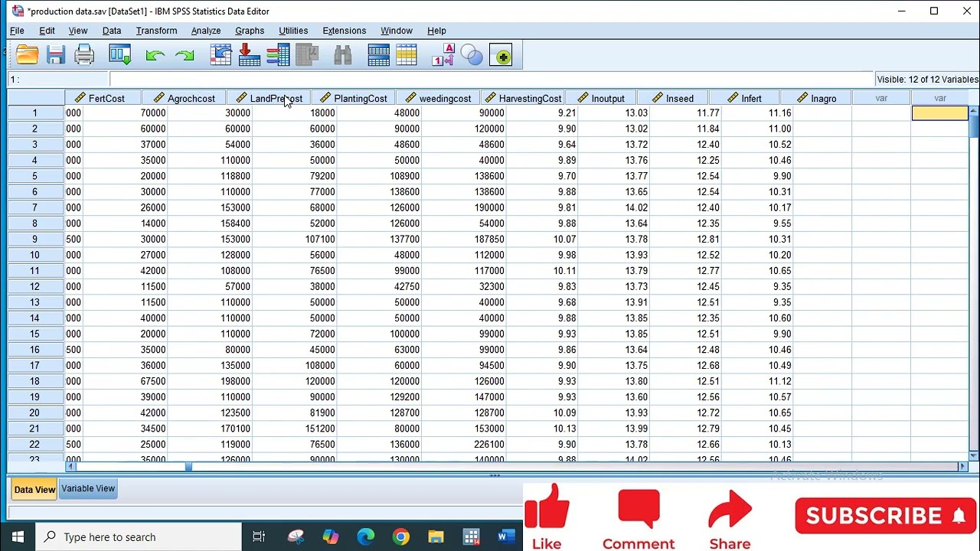Toggle Value Labels with the A/1 icon
980x551 pixels.
443,55
